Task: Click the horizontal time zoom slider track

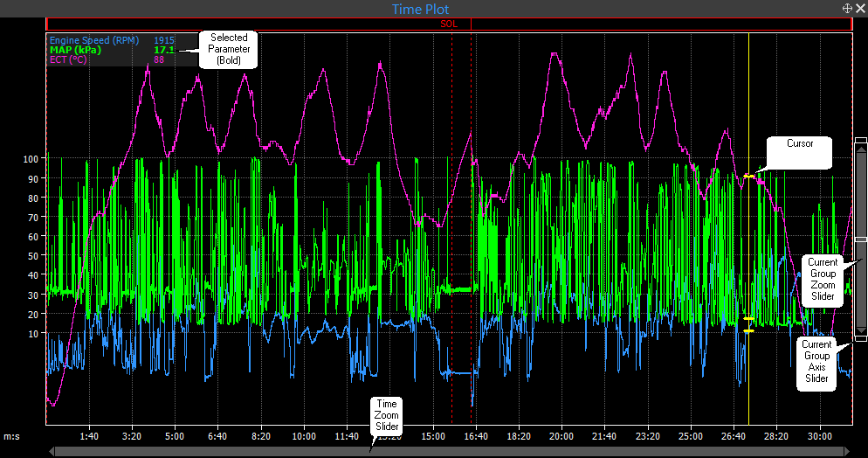Action: (x=450, y=452)
